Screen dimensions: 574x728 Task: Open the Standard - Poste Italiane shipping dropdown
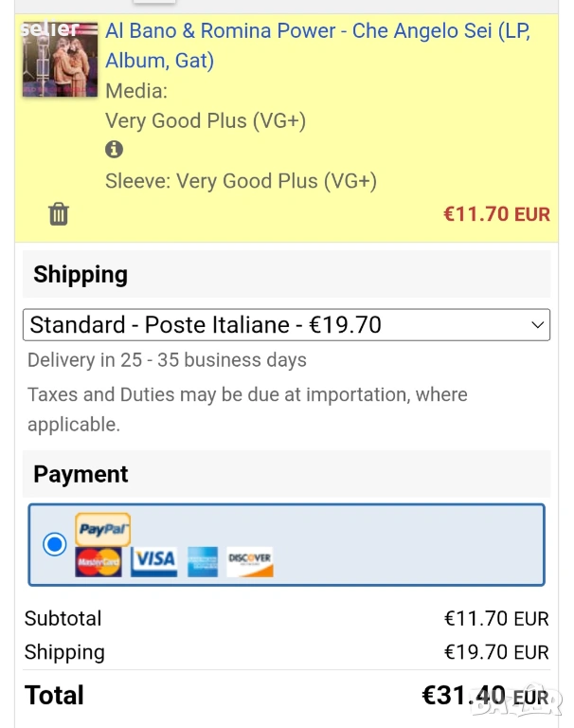tap(286, 325)
